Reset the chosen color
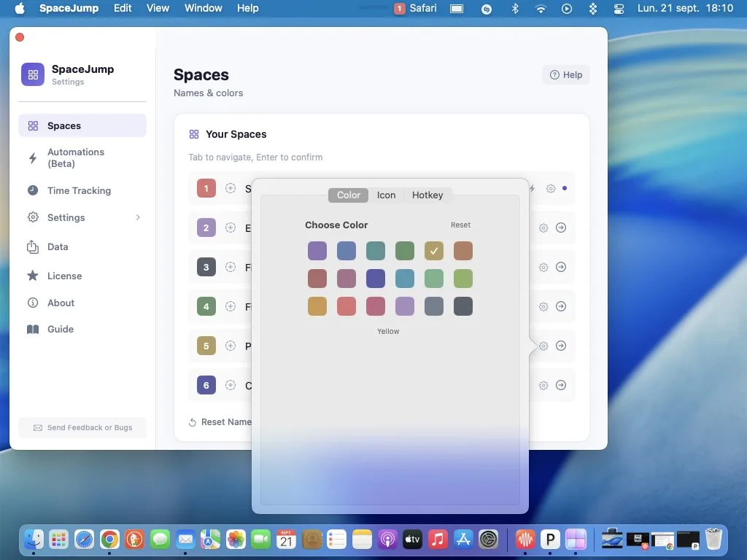 point(460,225)
